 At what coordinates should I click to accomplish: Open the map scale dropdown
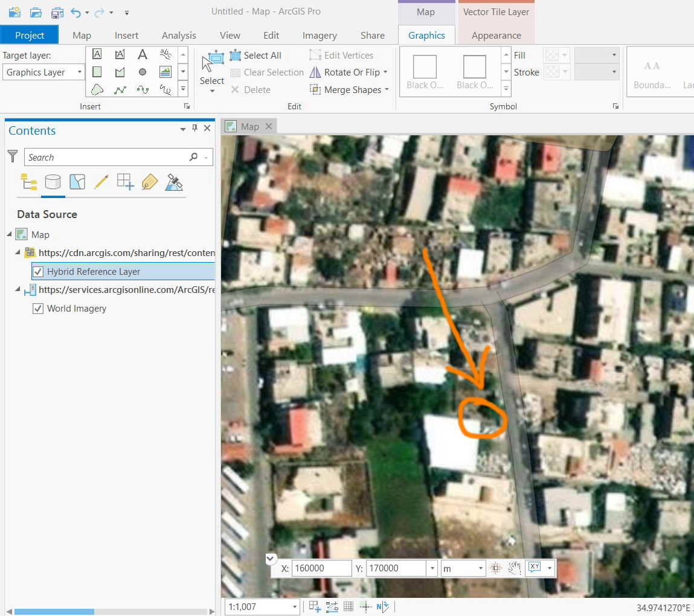[x=295, y=607]
